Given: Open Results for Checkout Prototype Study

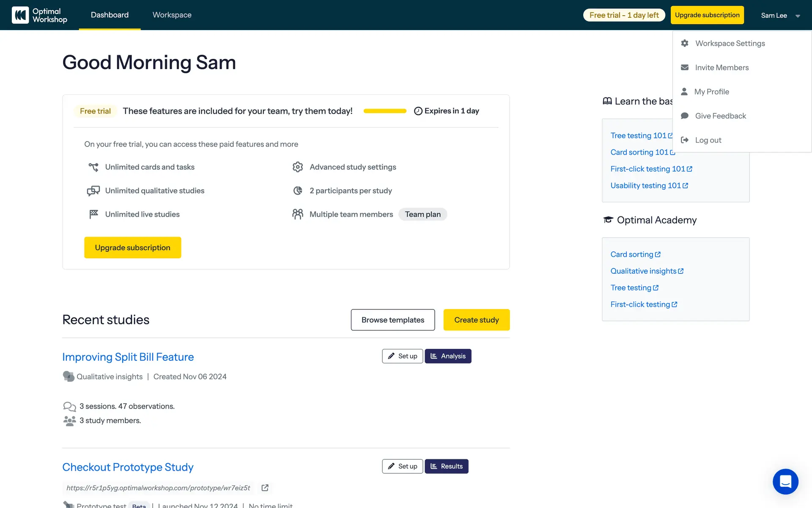Looking at the screenshot, I should (447, 466).
